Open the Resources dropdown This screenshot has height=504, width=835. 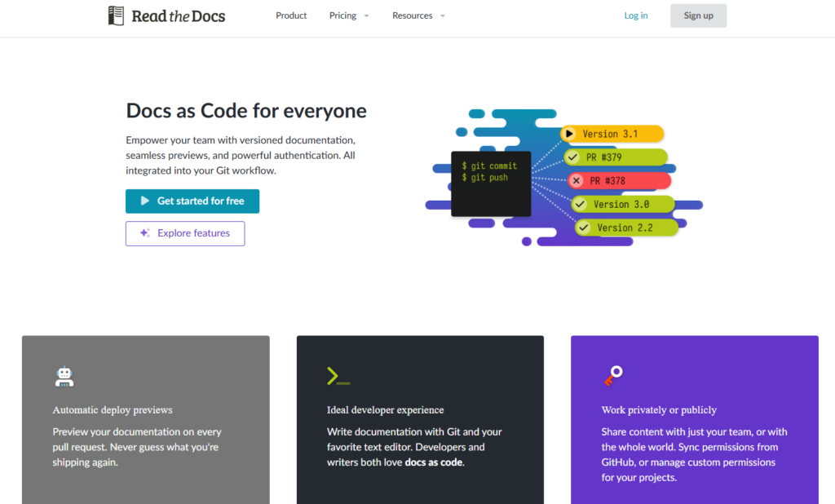coord(412,15)
